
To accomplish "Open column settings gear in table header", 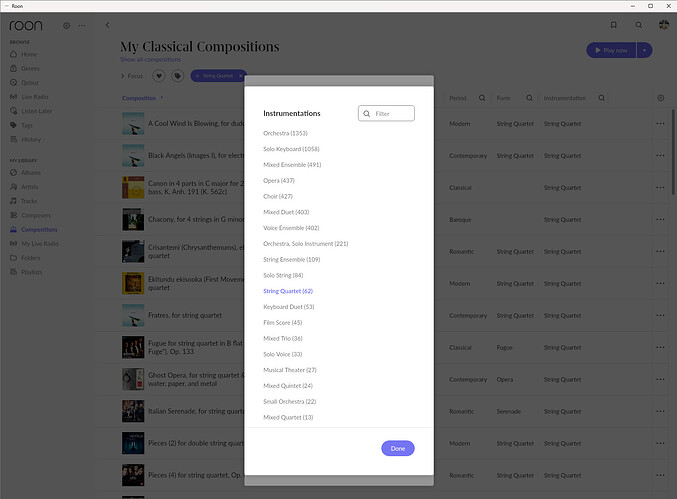I will click(661, 98).
